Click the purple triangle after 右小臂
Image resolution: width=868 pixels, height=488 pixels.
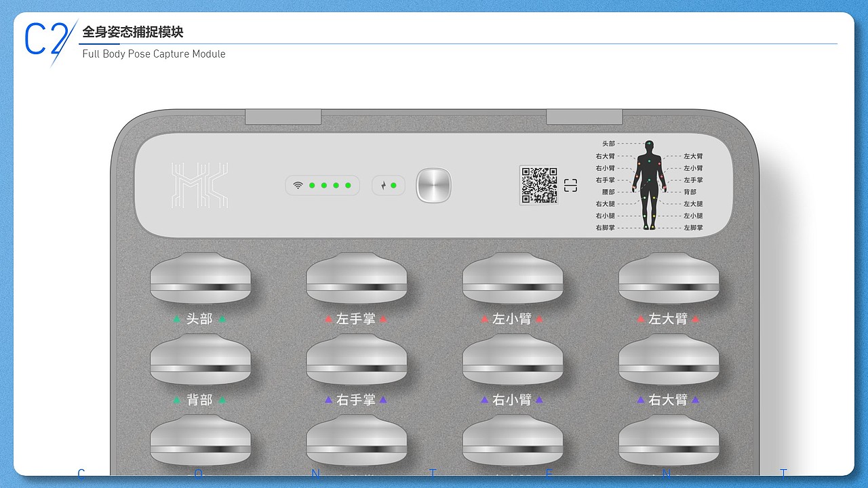(x=539, y=400)
